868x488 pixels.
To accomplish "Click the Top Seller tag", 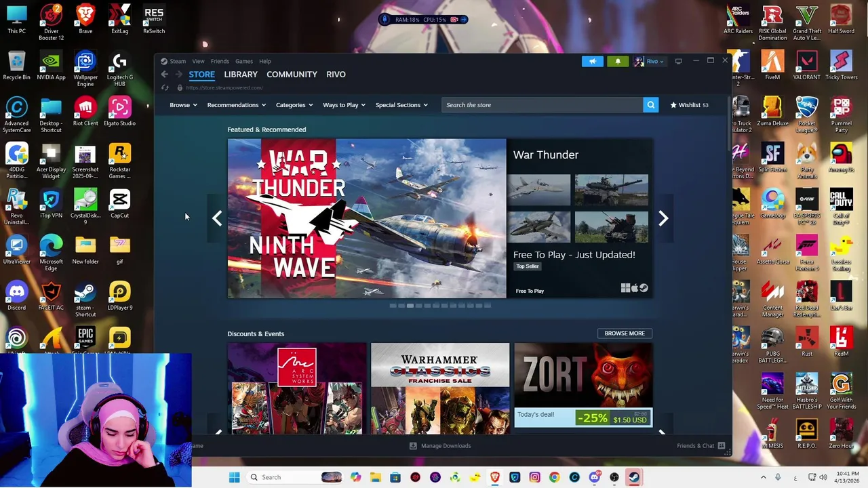I will tap(527, 266).
